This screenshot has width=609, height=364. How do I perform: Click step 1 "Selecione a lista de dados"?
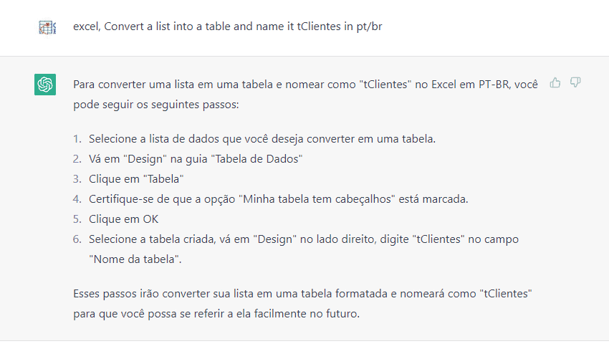[262, 139]
